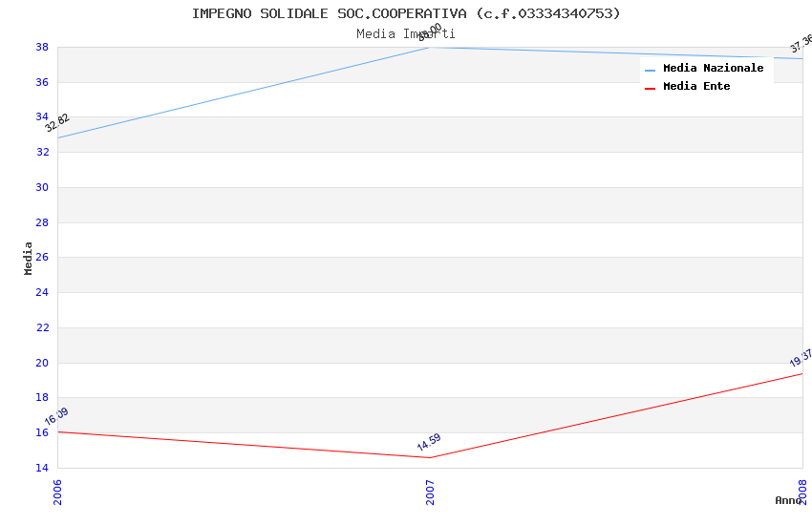The width and height of the screenshot is (812, 525).
Task: Click y-axis tick value 34
Action: 42,116
